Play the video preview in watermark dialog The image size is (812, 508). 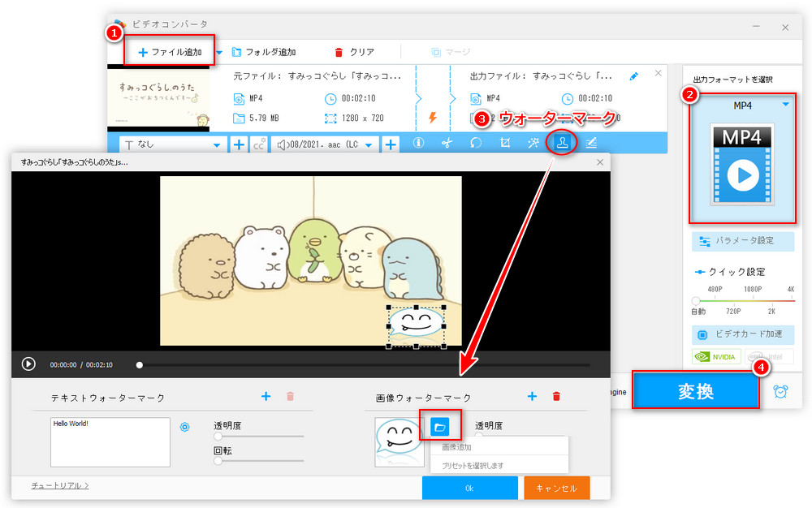pyautogui.click(x=28, y=364)
